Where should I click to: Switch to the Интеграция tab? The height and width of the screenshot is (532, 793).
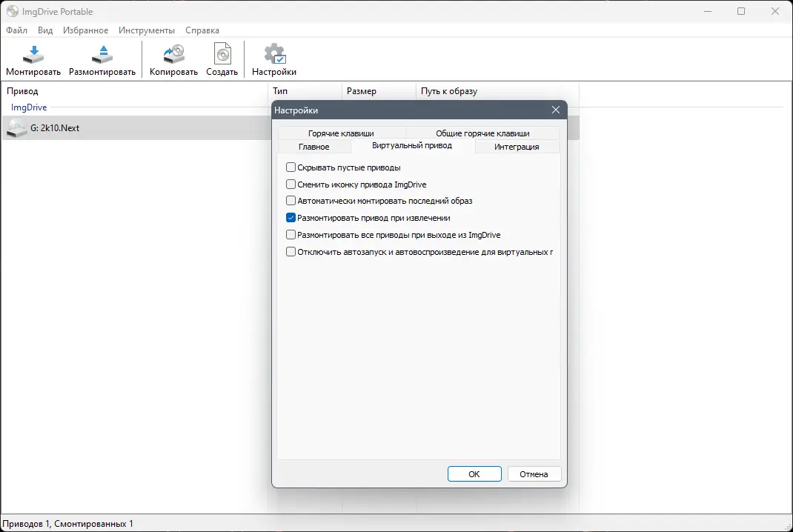(x=517, y=147)
